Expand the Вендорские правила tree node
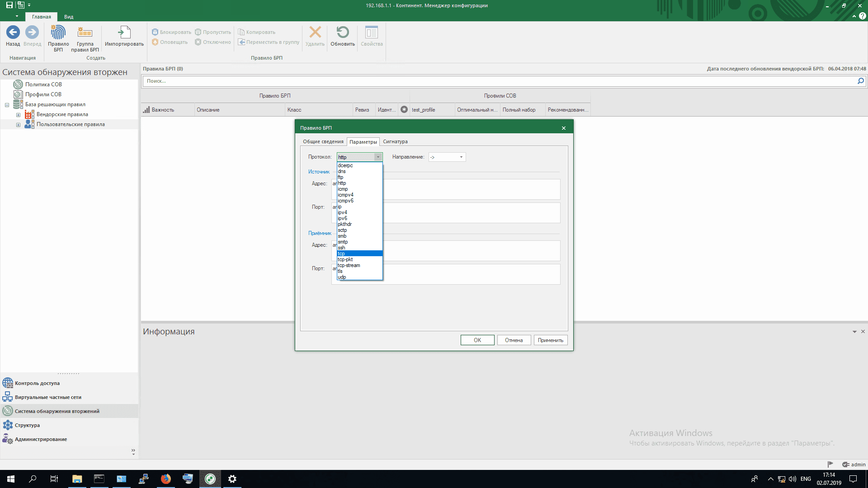 tap(18, 115)
